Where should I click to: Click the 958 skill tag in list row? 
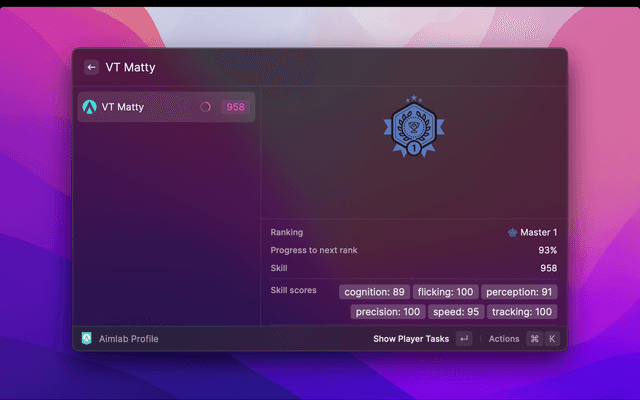(x=234, y=107)
